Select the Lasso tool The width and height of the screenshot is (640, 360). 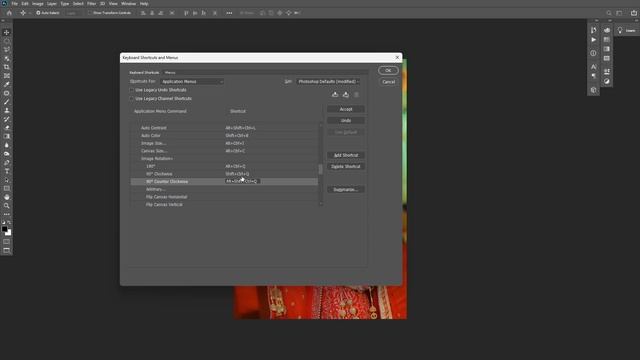(x=7, y=49)
